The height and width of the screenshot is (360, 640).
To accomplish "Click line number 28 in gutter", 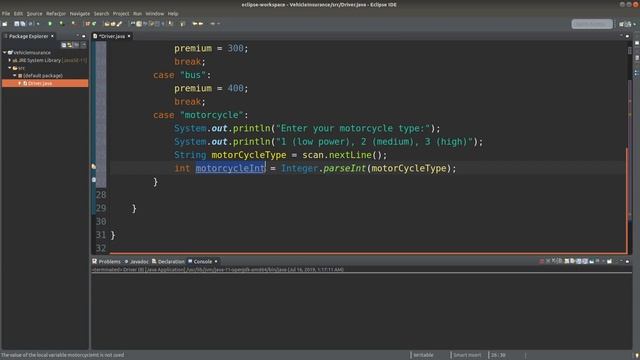I will 101,195.
